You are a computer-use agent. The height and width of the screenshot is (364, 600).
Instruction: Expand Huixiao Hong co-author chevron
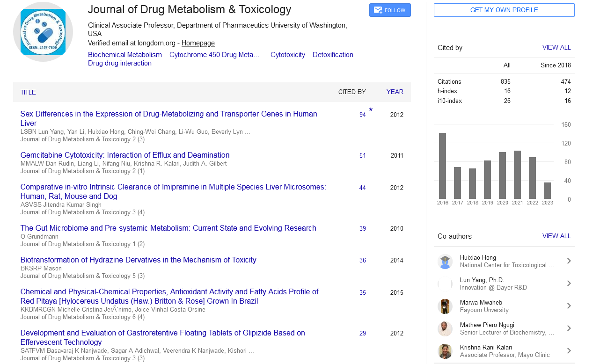(569, 261)
